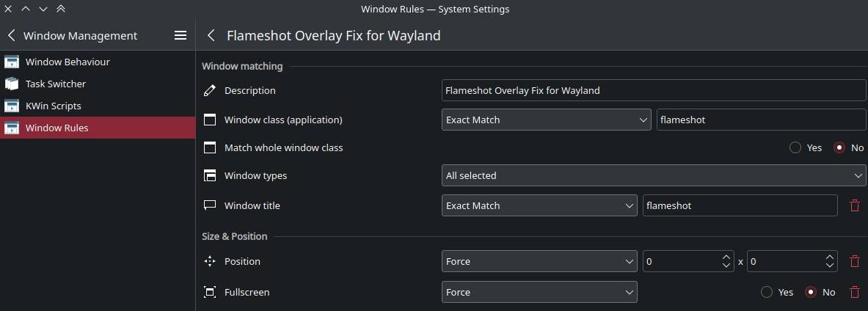The height and width of the screenshot is (311, 868).
Task: Click the Task Switcher sidebar icon
Action: [x=12, y=84]
